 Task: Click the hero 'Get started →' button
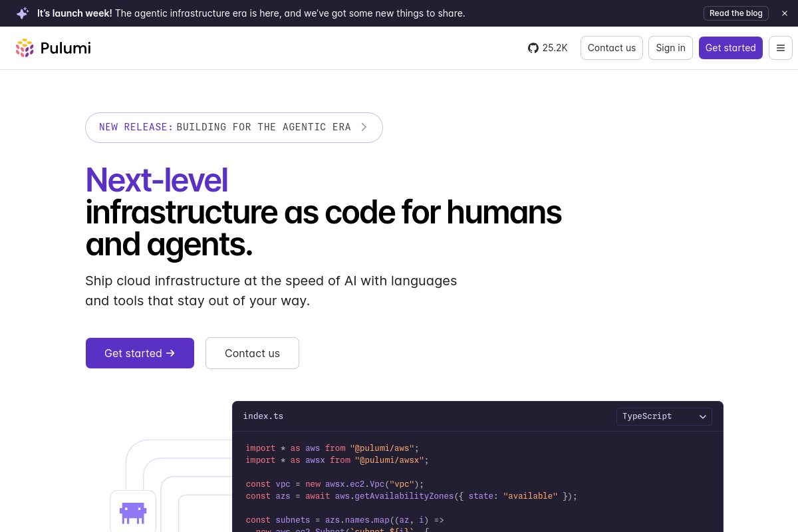pyautogui.click(x=140, y=353)
